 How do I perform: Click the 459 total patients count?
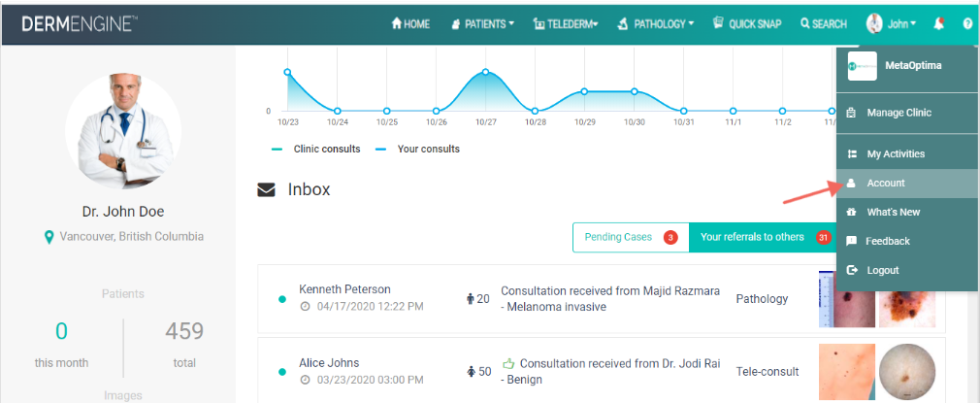click(x=184, y=331)
